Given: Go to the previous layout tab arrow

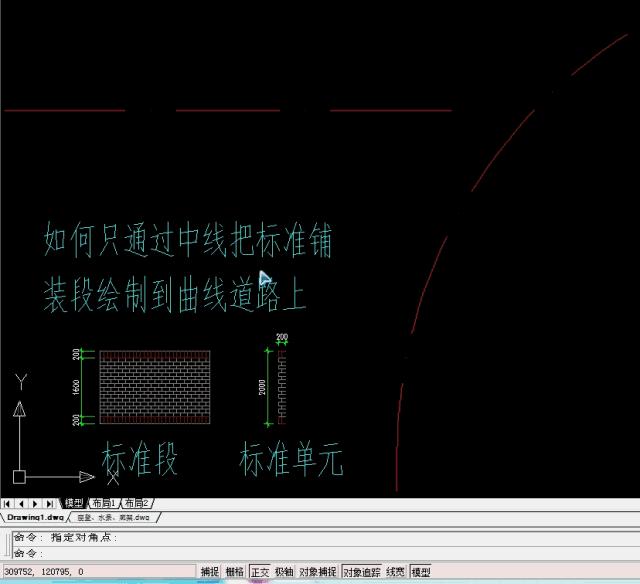Looking at the screenshot, I should pos(21,504).
